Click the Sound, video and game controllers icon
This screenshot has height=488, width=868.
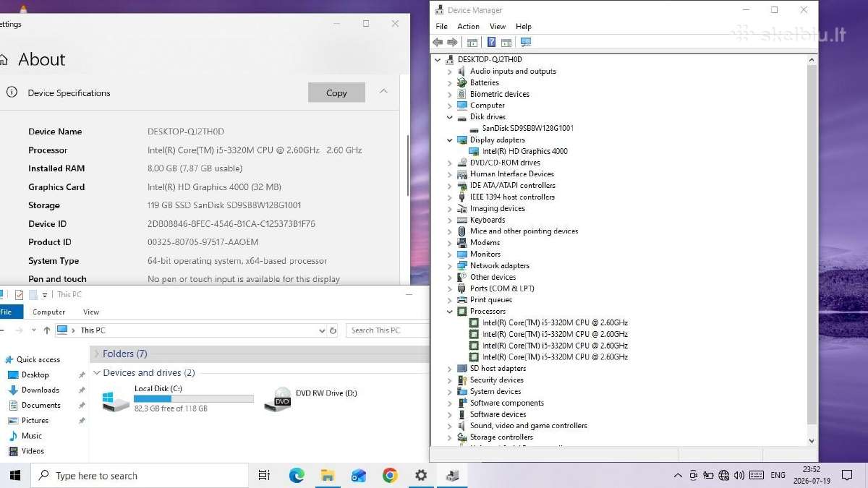(x=461, y=425)
